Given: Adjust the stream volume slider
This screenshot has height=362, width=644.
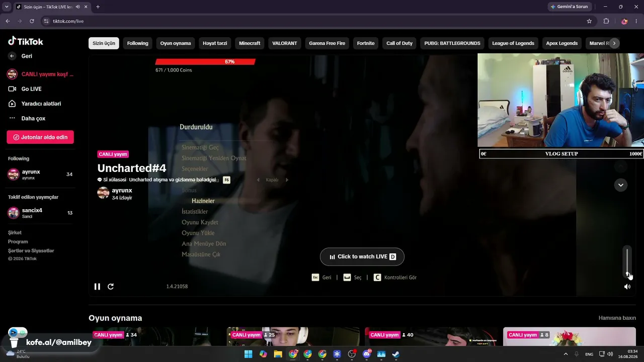Looking at the screenshot, I should pos(627,261).
